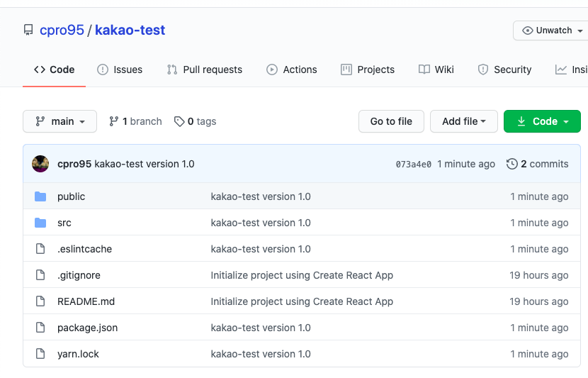
Task: Open the commit message on the package.json row
Action: click(x=261, y=328)
